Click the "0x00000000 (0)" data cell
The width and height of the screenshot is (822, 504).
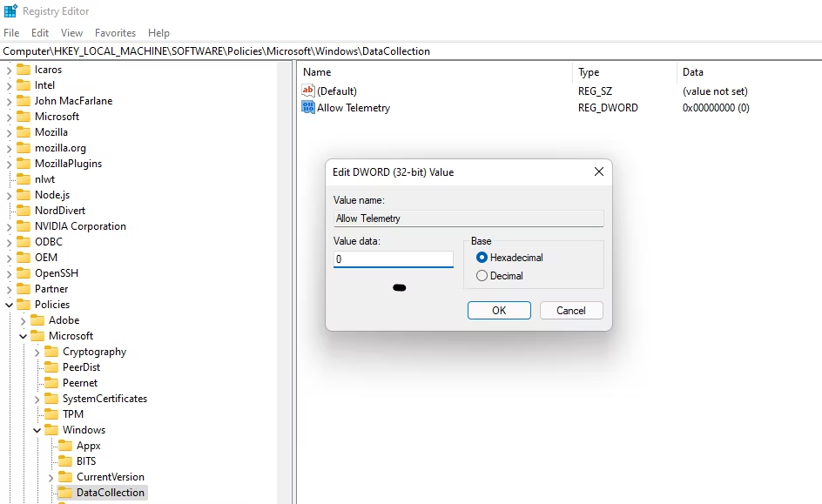[x=716, y=107]
